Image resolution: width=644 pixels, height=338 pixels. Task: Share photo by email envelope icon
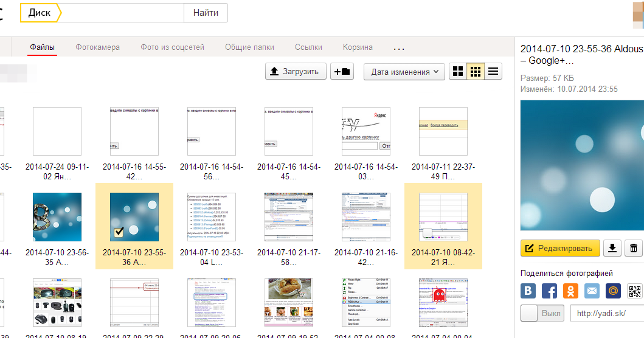592,291
